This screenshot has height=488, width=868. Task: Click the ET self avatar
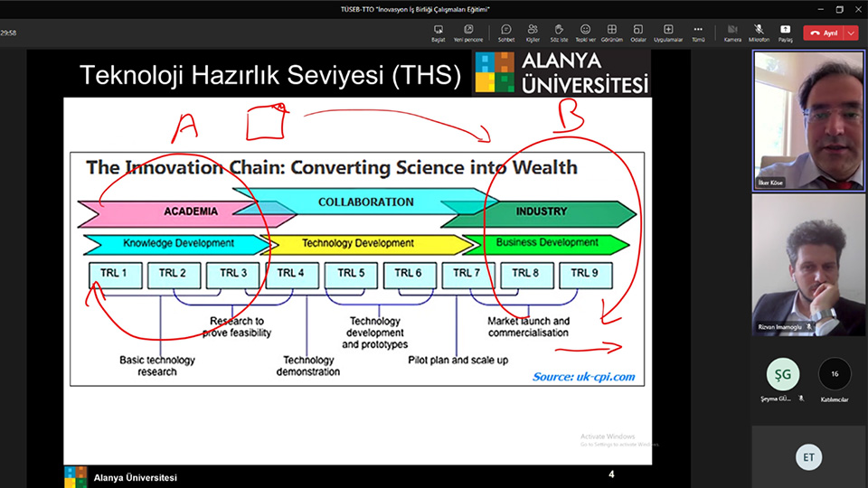point(808,457)
